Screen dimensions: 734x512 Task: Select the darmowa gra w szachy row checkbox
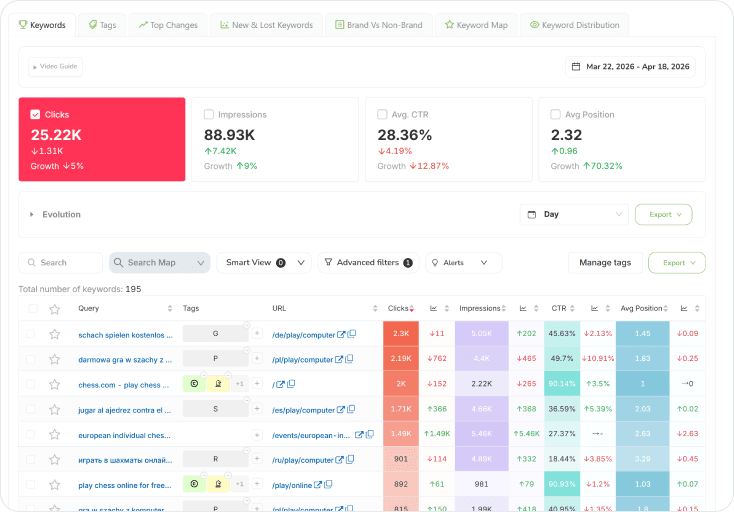pyautogui.click(x=31, y=359)
